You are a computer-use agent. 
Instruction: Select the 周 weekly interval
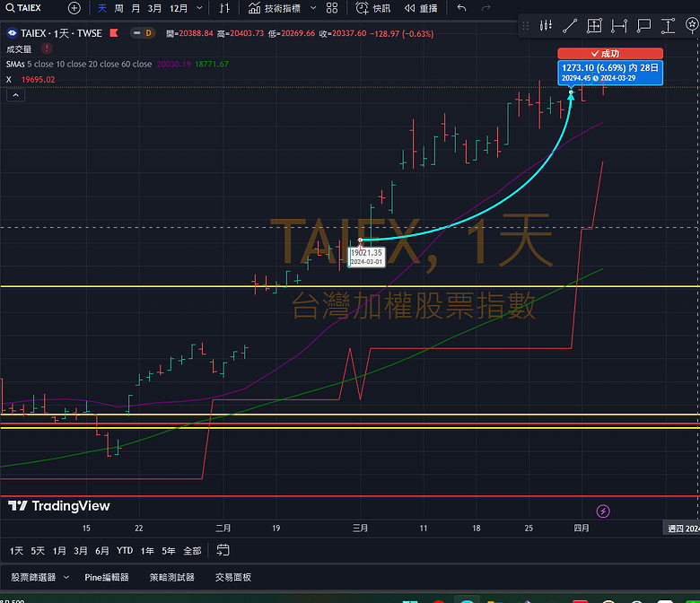tap(118, 8)
